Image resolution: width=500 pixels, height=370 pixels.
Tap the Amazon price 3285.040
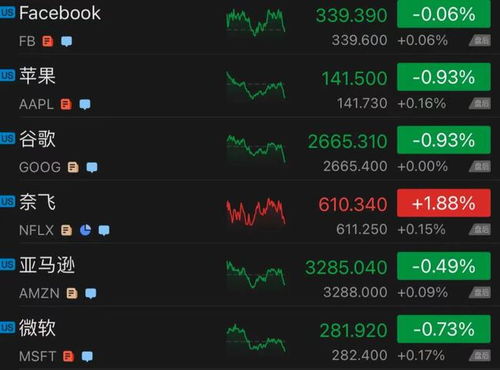(346, 268)
